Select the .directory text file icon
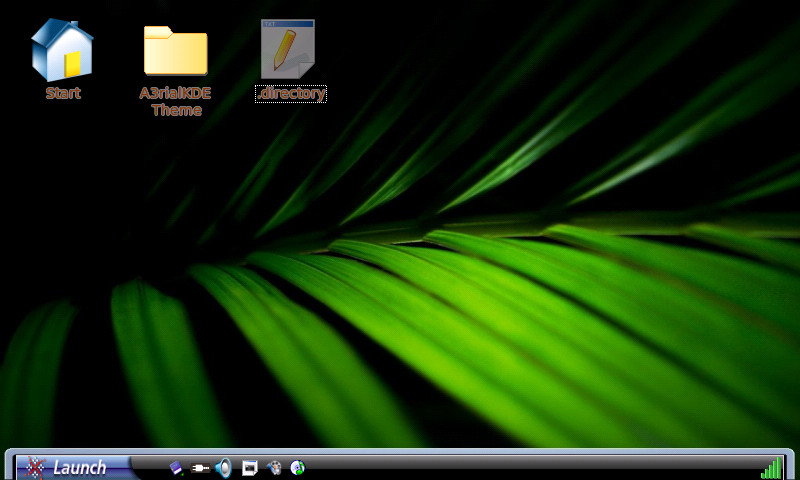Image resolution: width=800 pixels, height=480 pixels. [x=289, y=49]
